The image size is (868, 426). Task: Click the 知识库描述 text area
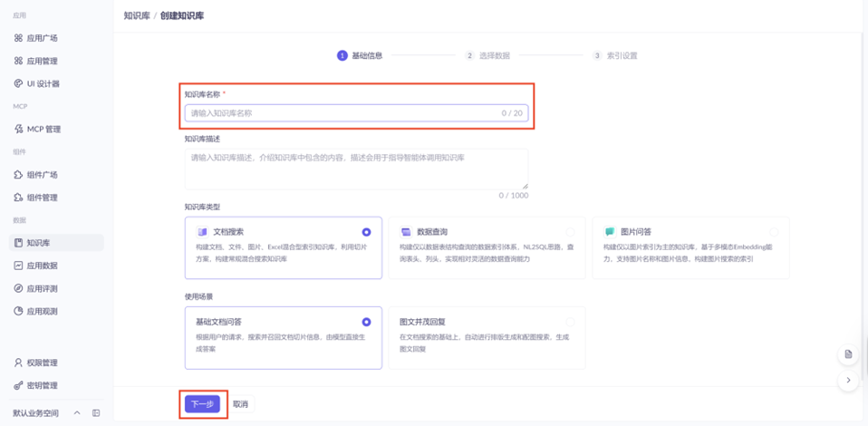pos(356,169)
